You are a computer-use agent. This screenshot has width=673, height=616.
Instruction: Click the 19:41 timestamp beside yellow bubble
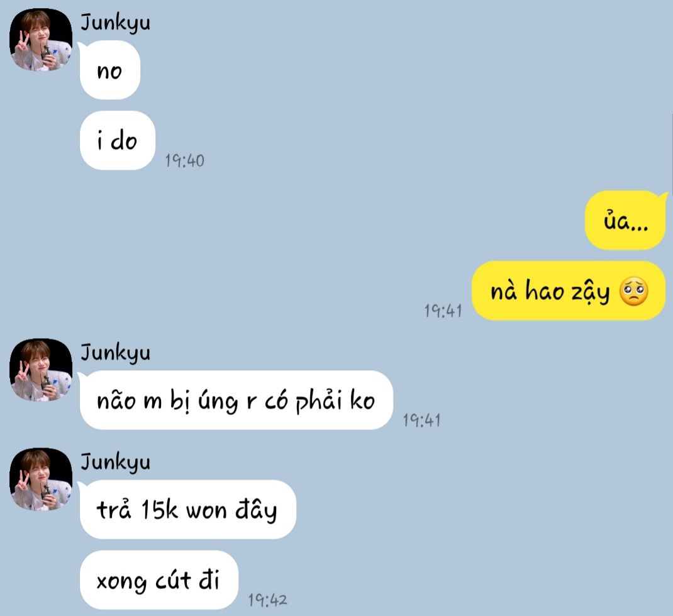pyautogui.click(x=443, y=311)
